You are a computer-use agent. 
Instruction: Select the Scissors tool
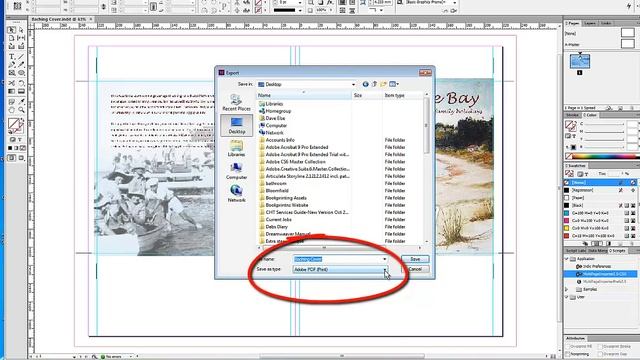point(11,83)
